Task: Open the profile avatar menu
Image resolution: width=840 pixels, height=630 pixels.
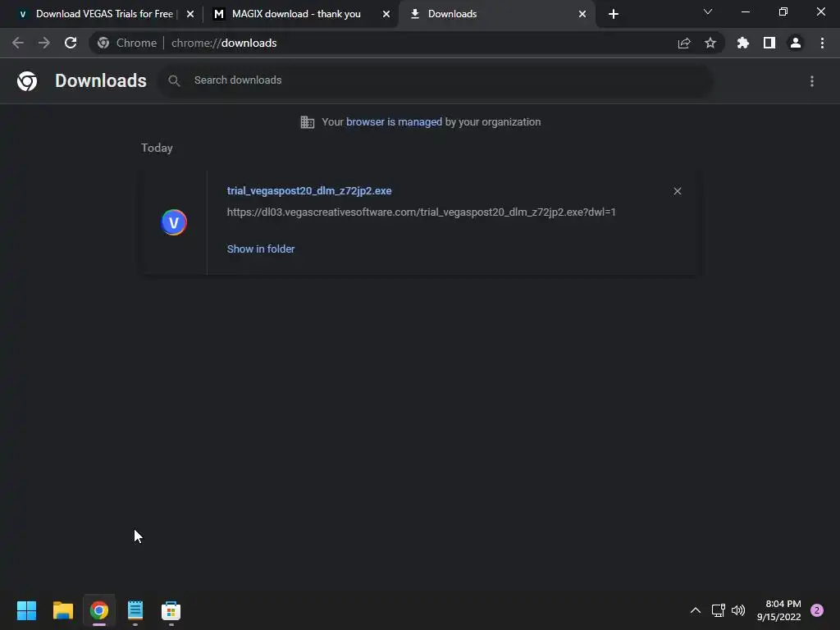Action: click(796, 43)
